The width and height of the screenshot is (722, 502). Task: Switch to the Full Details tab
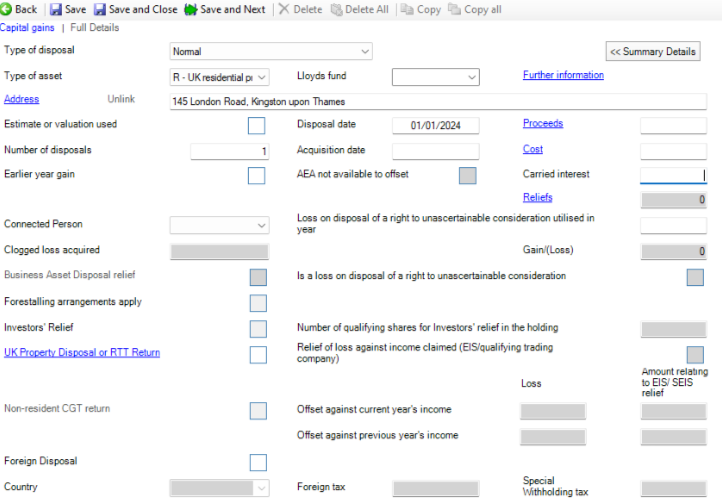click(x=95, y=28)
